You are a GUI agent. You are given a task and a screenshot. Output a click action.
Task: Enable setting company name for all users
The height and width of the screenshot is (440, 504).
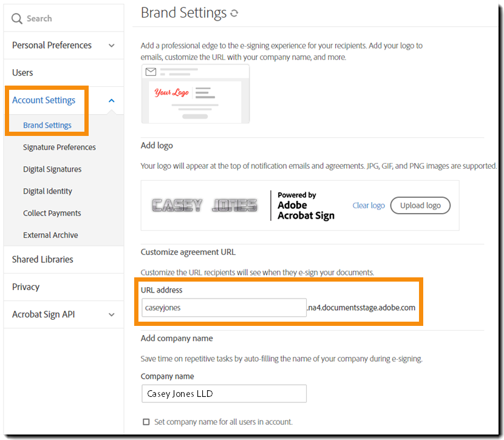[144, 422]
